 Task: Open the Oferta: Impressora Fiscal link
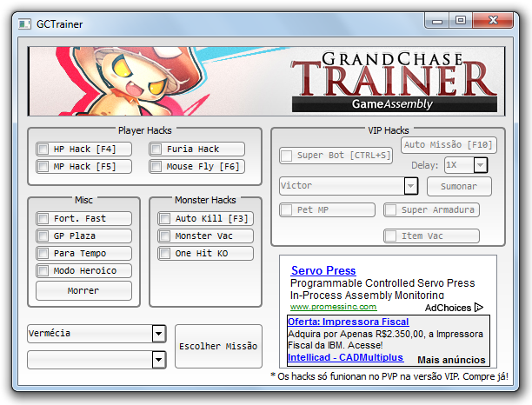tap(348, 322)
